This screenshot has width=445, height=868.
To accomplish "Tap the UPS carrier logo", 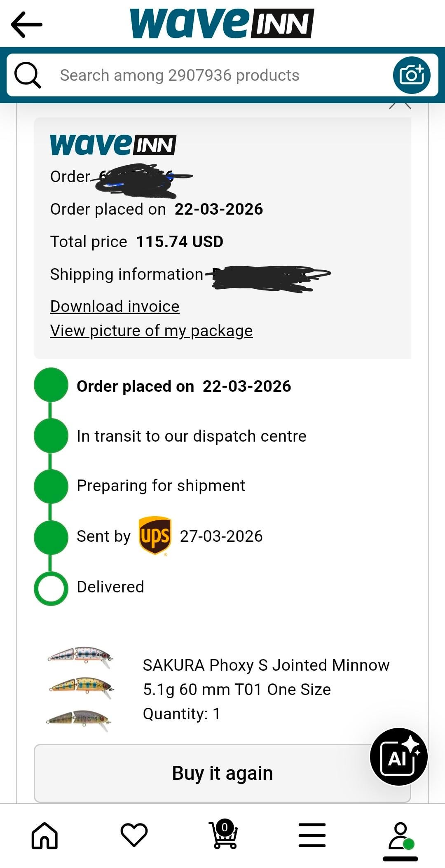I will (x=155, y=536).
